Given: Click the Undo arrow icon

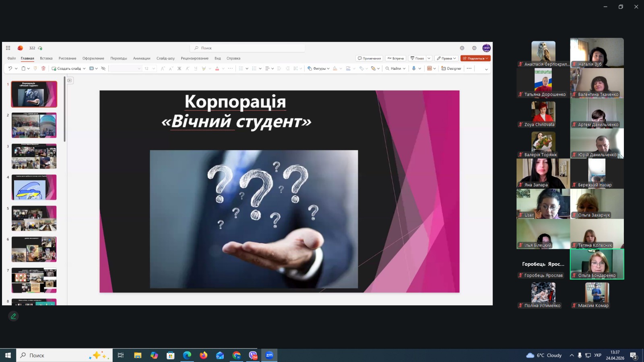Looking at the screenshot, I should point(10,68).
